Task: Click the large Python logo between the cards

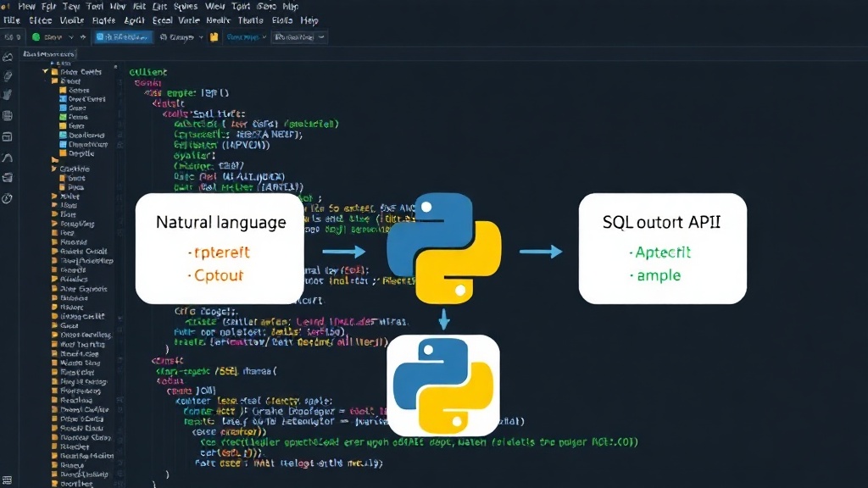Action: point(444,248)
